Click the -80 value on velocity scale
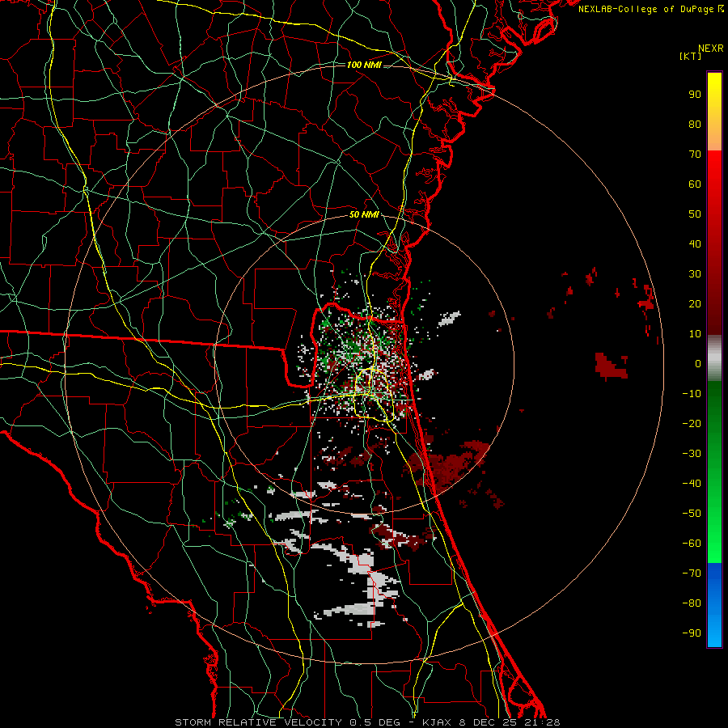The width and height of the screenshot is (728, 728). coord(692,603)
